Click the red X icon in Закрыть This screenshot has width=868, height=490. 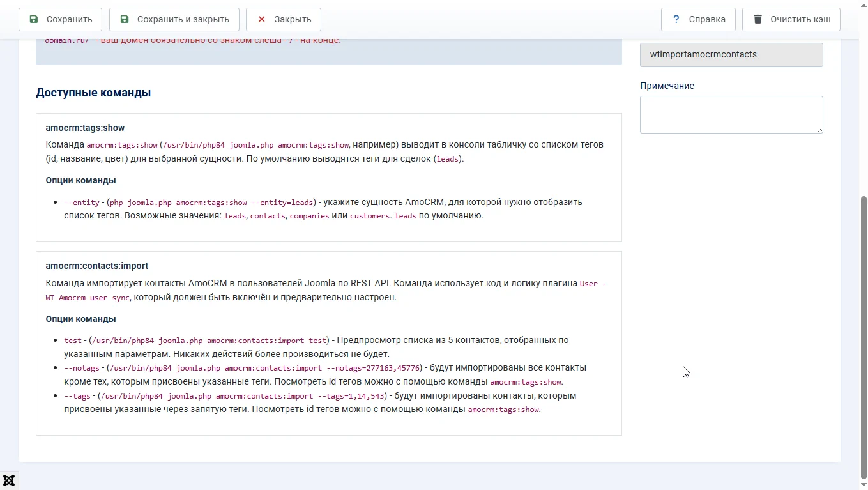tap(261, 19)
